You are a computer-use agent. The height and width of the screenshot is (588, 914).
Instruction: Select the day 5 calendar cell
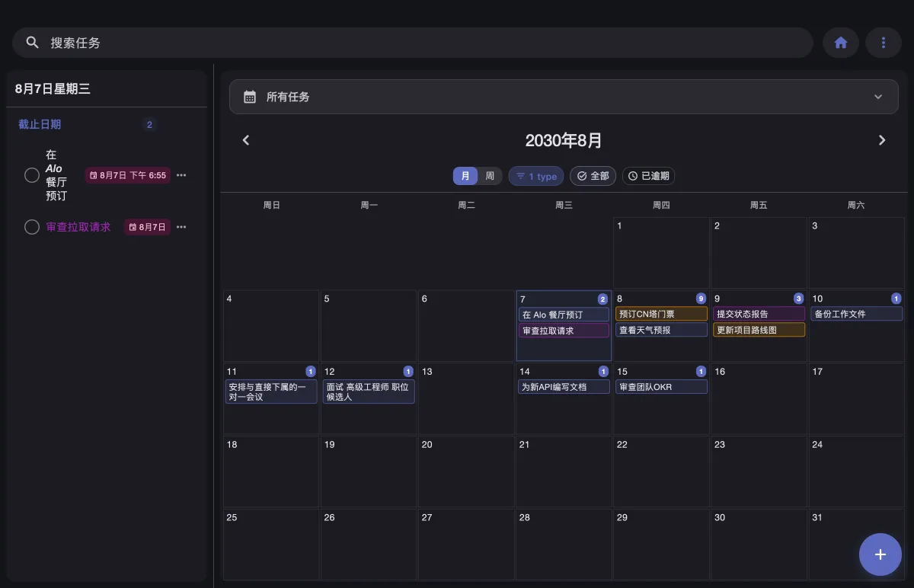pos(369,326)
